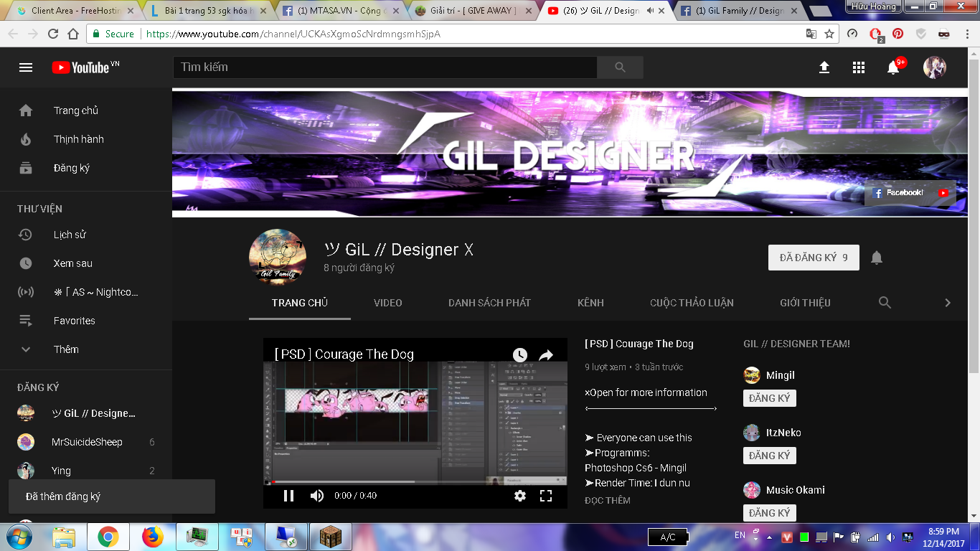Open the CUỘC THẢO LUẬN tab
980x551 pixels.
pos(692,303)
